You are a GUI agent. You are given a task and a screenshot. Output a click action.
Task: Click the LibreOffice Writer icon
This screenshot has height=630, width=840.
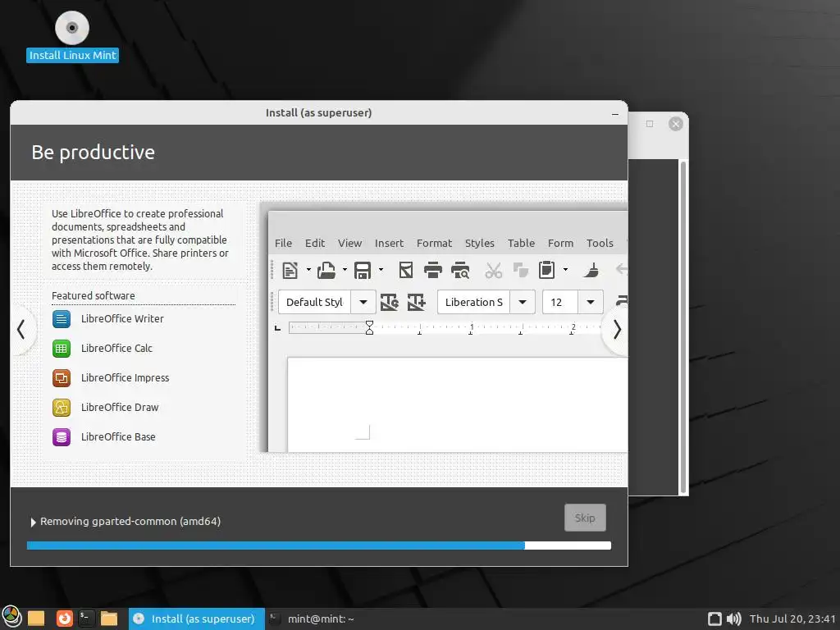coord(62,319)
